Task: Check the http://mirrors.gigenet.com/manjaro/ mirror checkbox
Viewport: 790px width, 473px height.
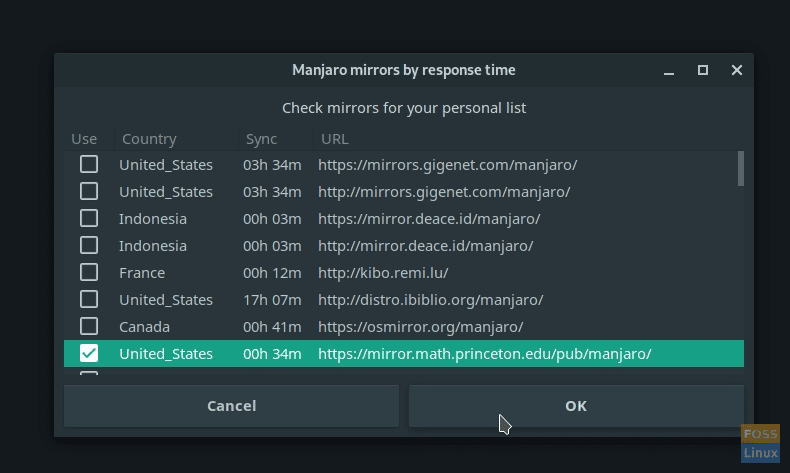Action: (x=89, y=191)
